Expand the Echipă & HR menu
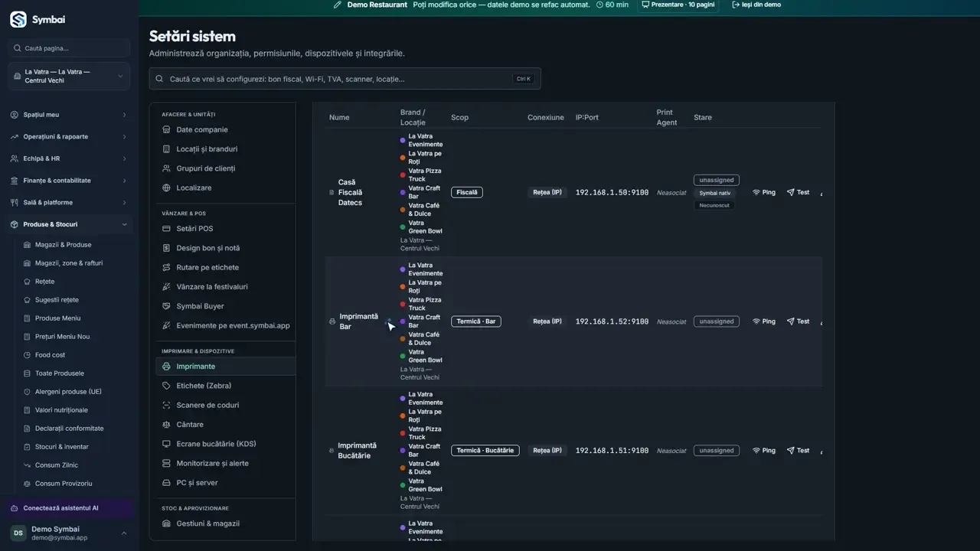This screenshot has height=551, width=980. 69,158
